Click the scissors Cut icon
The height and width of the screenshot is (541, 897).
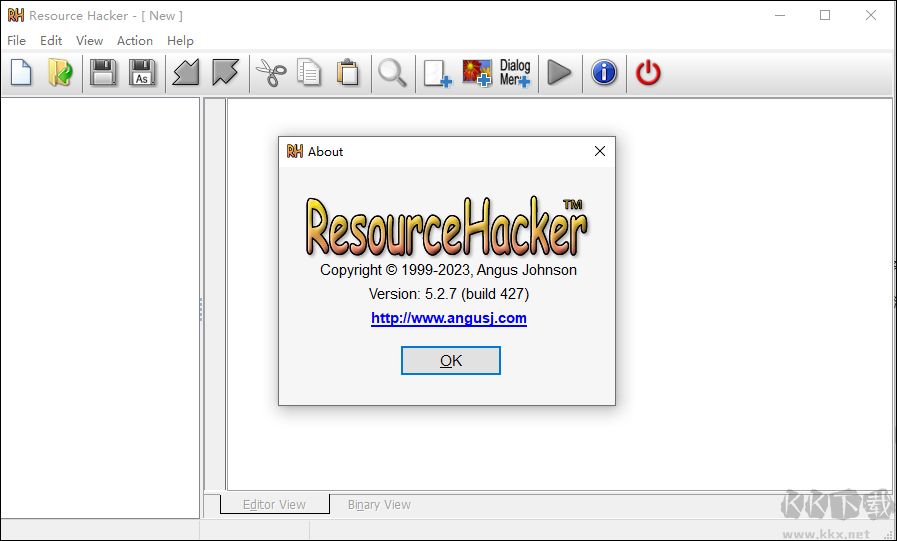tap(271, 73)
